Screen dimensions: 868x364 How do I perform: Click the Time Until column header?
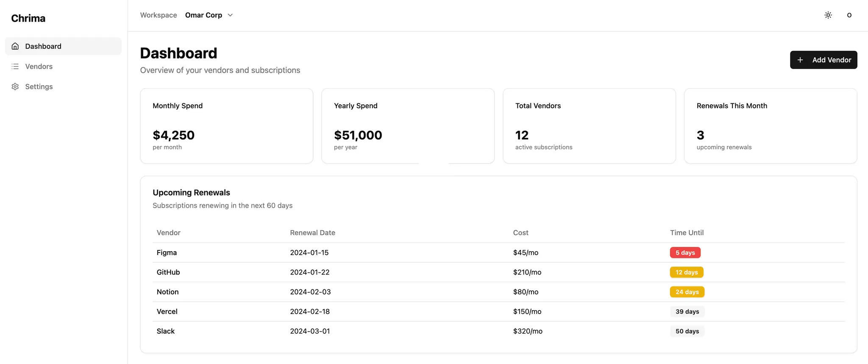point(687,233)
